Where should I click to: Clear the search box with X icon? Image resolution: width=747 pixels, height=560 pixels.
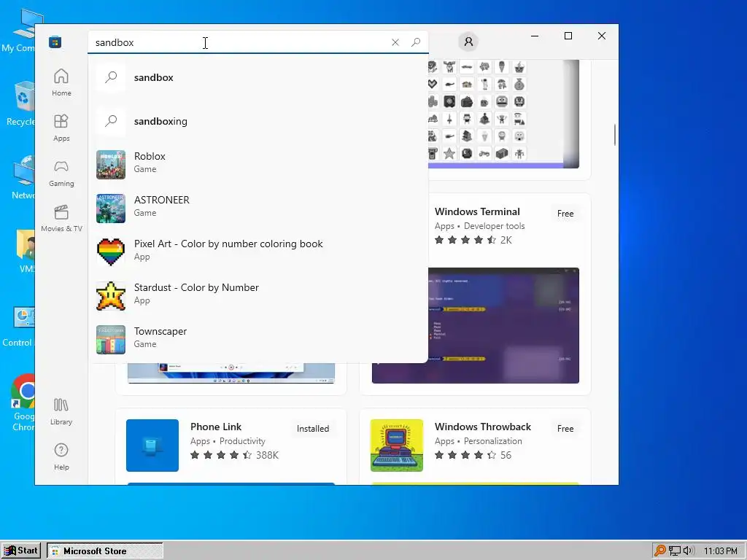(395, 42)
